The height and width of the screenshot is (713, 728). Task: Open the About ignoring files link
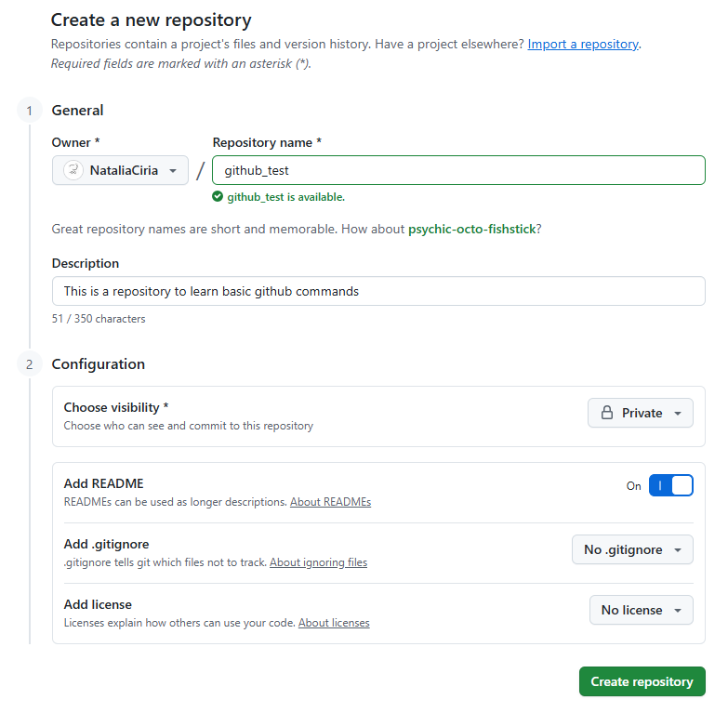coord(318,562)
